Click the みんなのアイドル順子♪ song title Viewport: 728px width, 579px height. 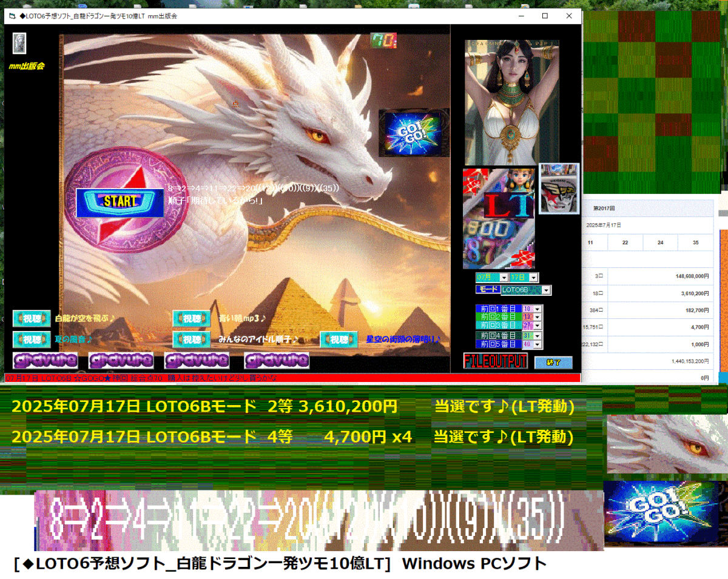click(x=258, y=339)
